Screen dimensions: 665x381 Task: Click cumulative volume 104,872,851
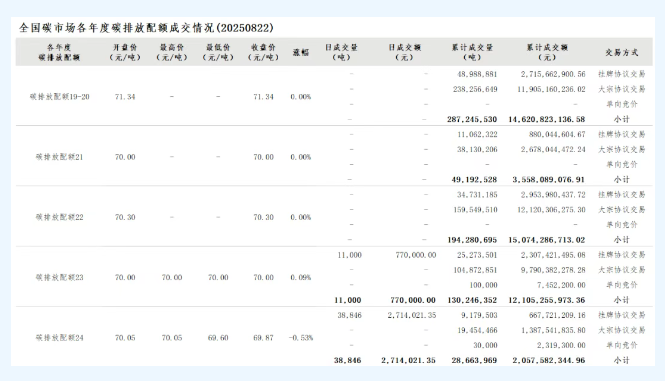(x=475, y=270)
